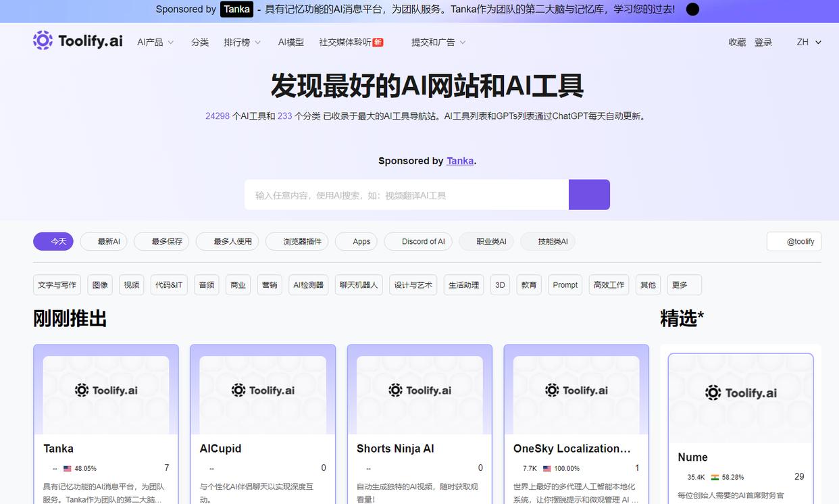The height and width of the screenshot is (504, 839).
Task: Open the Nume featured card thumbnail
Action: click(x=741, y=399)
